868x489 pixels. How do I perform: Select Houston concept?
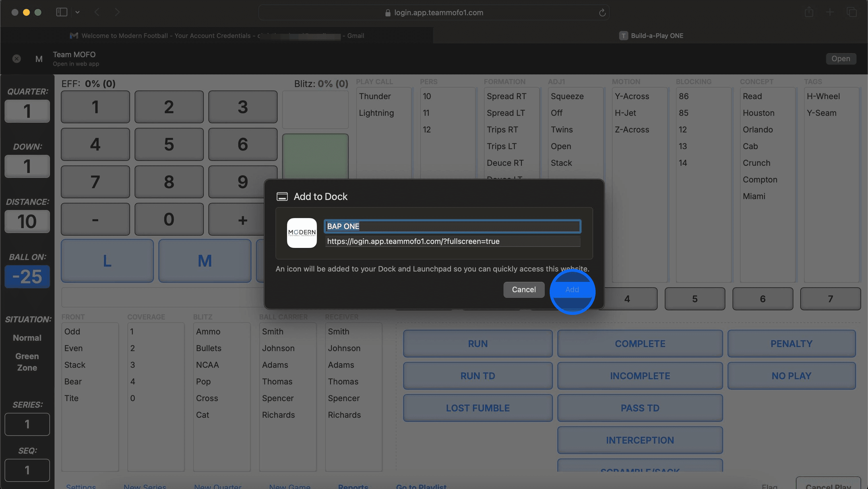[758, 113]
